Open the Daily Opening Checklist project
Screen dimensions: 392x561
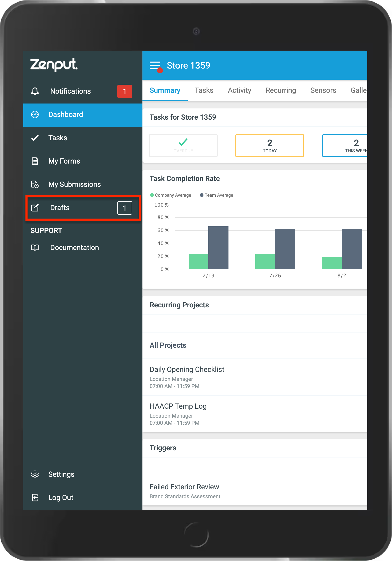(x=255, y=377)
